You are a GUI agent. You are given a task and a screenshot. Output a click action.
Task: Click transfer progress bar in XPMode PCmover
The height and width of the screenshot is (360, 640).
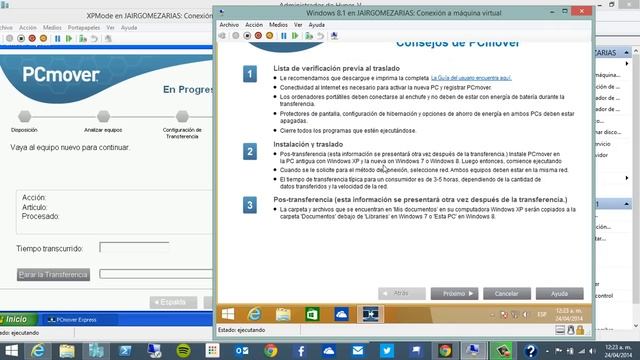click(156, 273)
